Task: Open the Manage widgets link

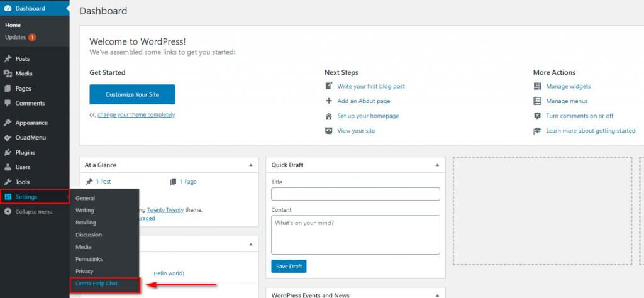Action: coord(569,86)
